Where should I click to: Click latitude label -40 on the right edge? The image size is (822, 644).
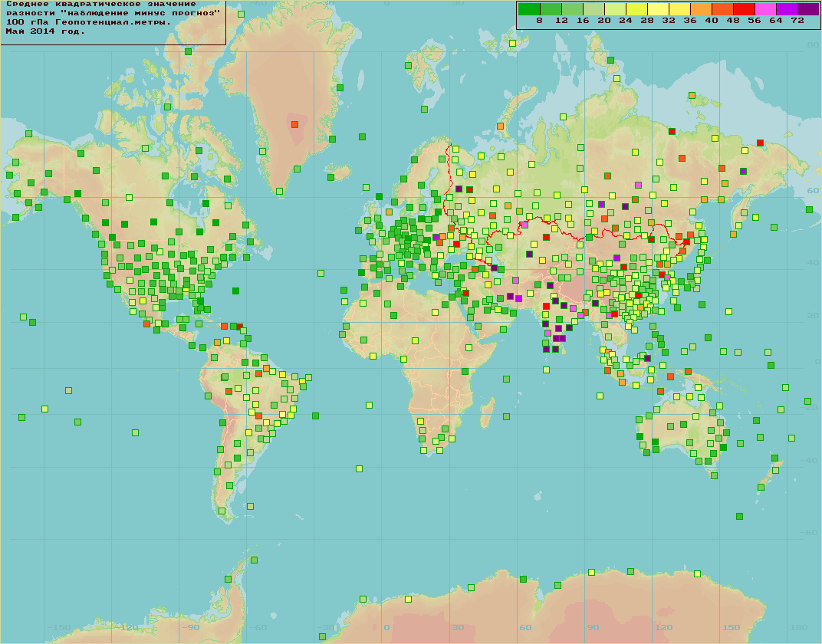tap(810, 460)
